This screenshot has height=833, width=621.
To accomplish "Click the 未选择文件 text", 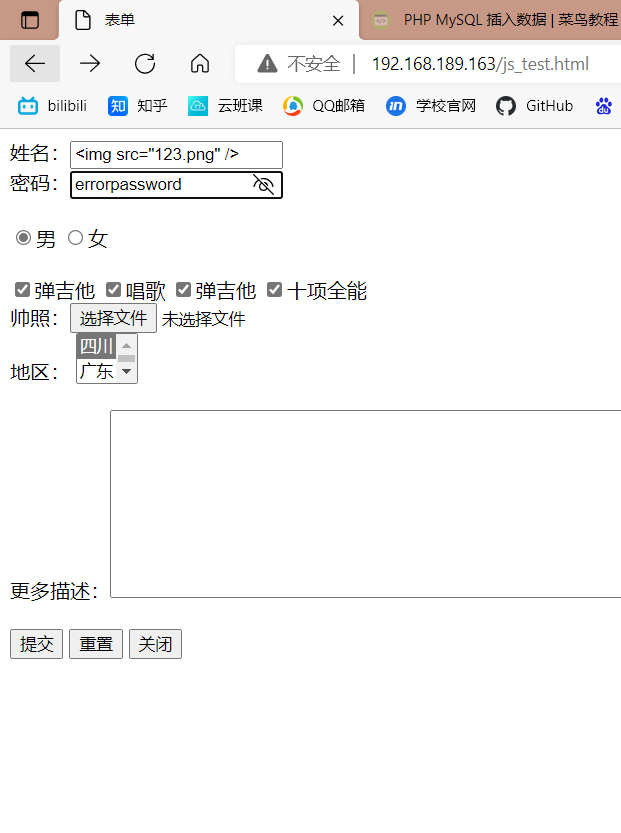I will coord(203,319).
